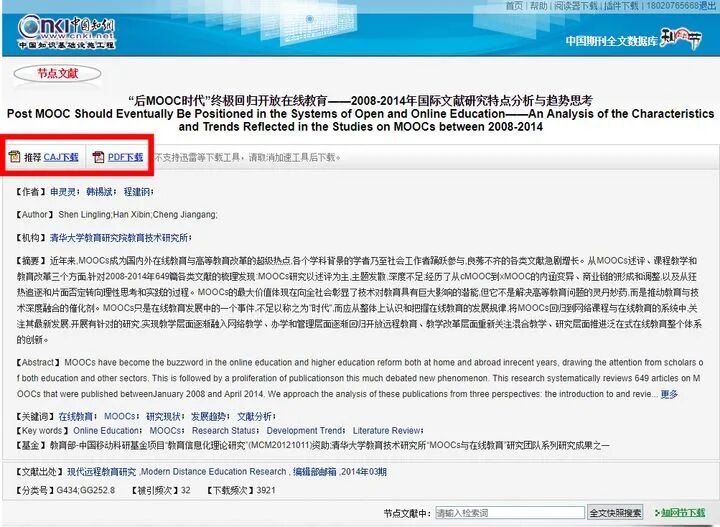Open institution 清华大学教育研究院教育技术研究所 link
Image resolution: width=720 pixels, height=527 pixels.
[x=119, y=238]
